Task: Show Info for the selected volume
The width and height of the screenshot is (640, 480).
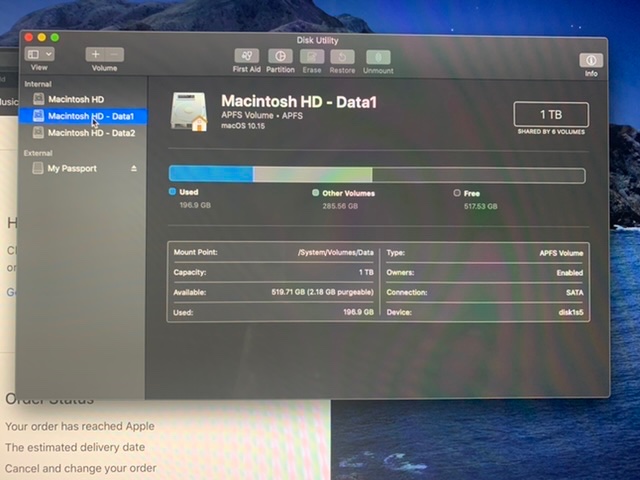Action: click(591, 60)
